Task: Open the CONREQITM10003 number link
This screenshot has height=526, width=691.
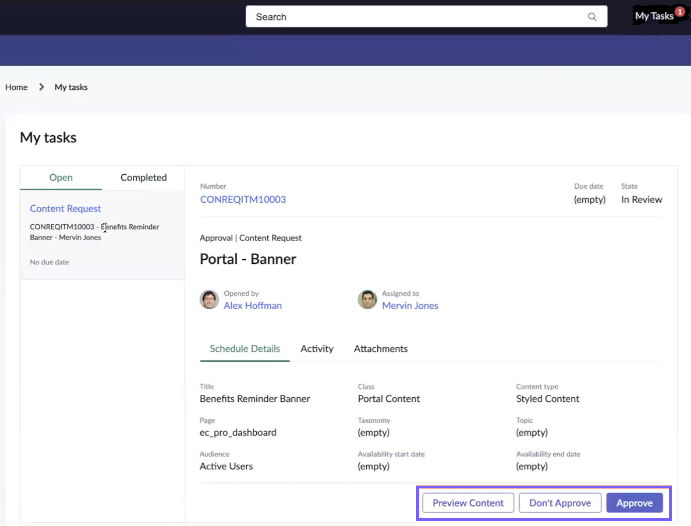Action: click(243, 200)
